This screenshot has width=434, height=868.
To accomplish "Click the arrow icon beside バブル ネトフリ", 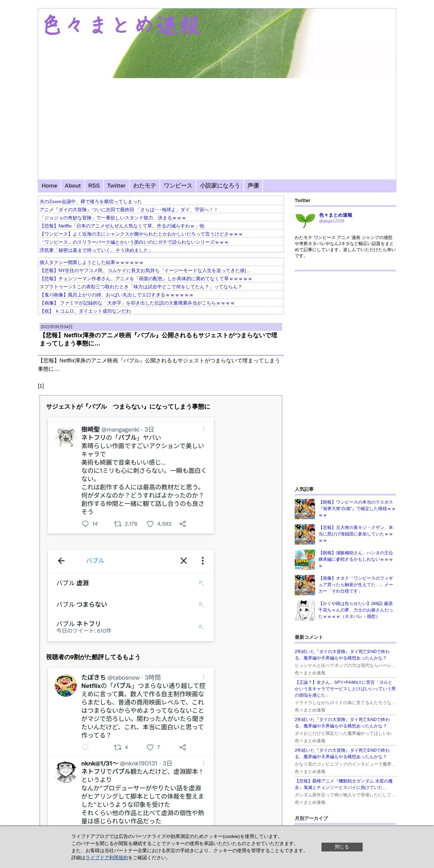I will [x=201, y=627].
